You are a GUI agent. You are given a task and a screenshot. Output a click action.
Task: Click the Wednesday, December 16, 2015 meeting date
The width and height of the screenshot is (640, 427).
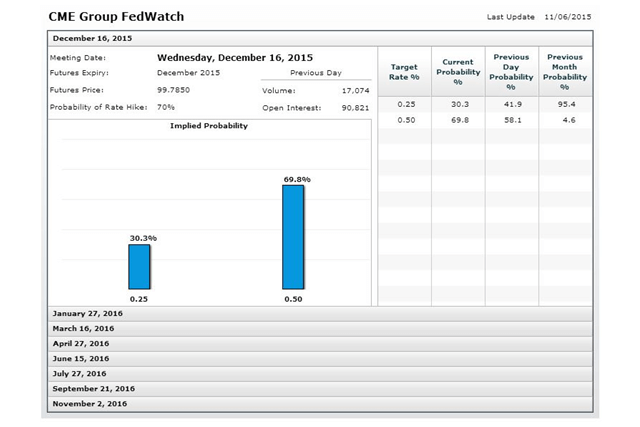pyautogui.click(x=235, y=58)
